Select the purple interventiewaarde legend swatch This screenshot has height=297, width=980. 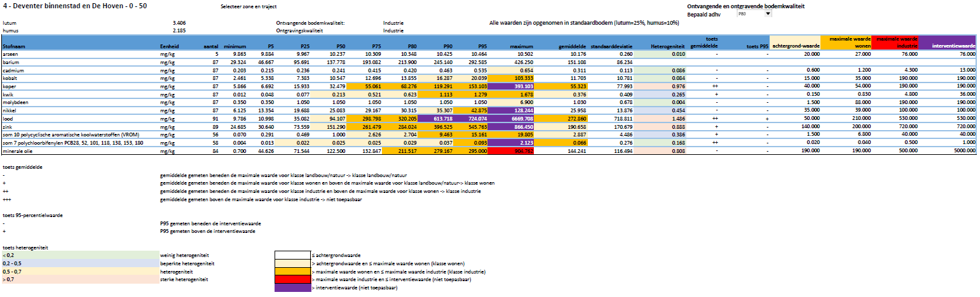pyautogui.click(x=291, y=287)
